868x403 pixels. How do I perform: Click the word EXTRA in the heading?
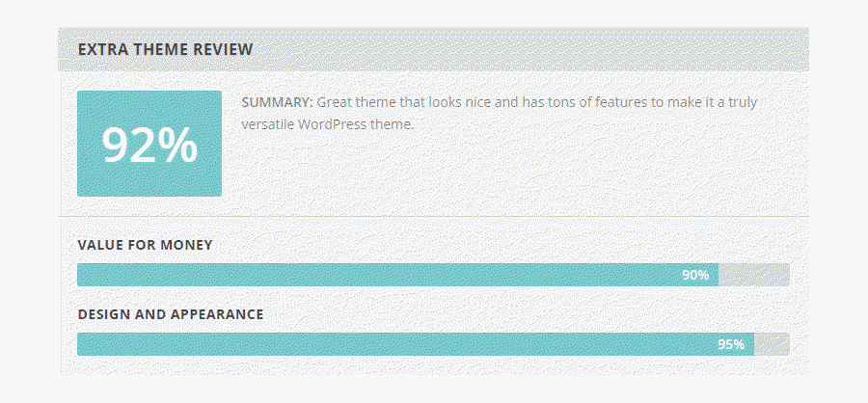[96, 49]
